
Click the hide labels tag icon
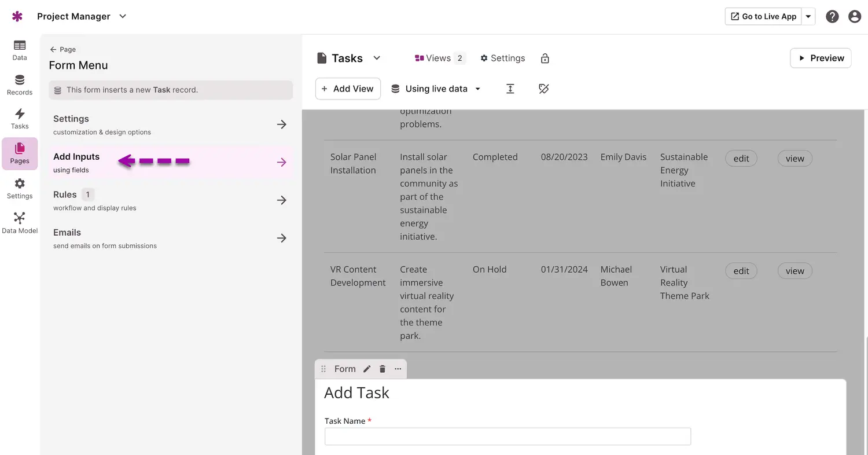pos(543,89)
